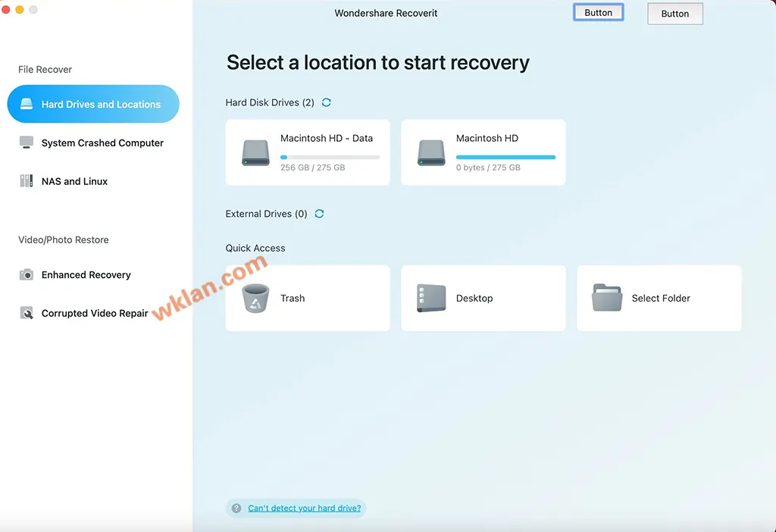
Task: Refresh the External Drives list
Action: pos(319,213)
